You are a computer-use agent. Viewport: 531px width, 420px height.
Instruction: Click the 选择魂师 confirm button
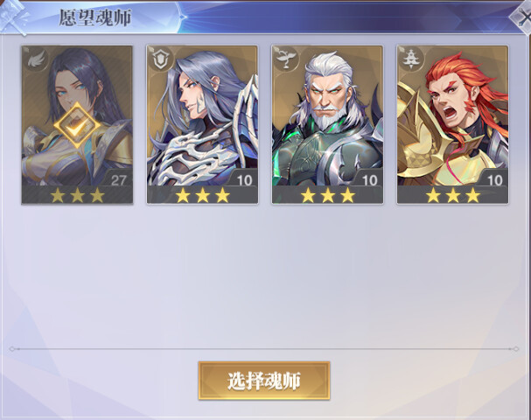[264, 381]
